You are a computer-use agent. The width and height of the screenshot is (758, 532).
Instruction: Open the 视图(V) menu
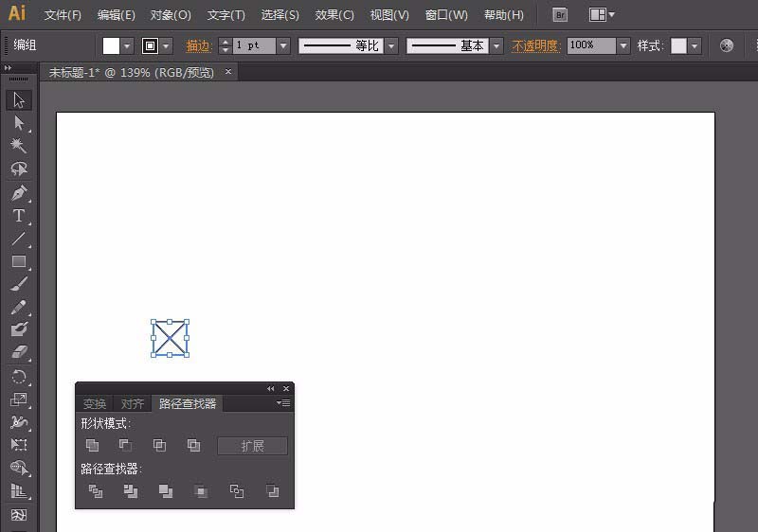(x=389, y=15)
